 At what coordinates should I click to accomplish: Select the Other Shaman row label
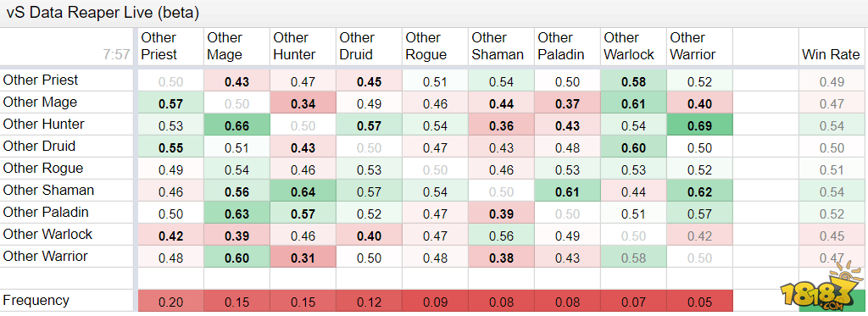pyautogui.click(x=67, y=191)
